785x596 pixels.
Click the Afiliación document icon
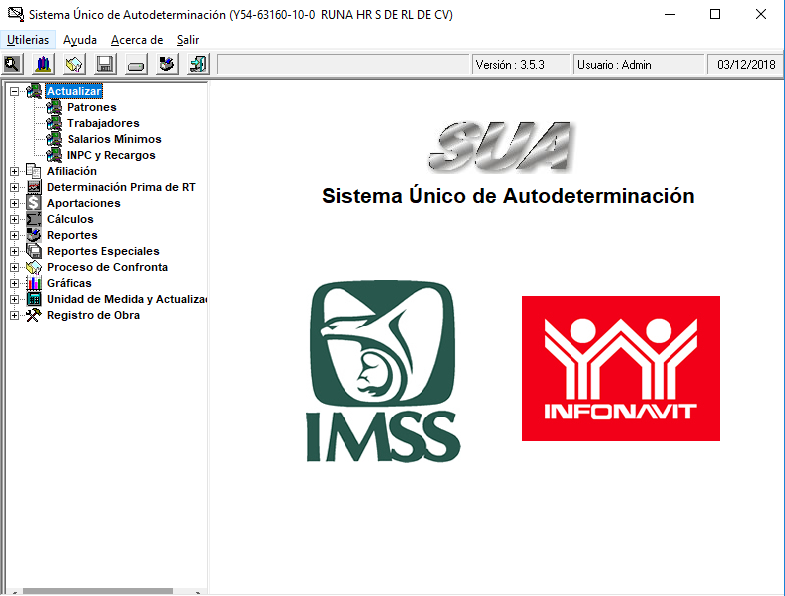point(34,171)
